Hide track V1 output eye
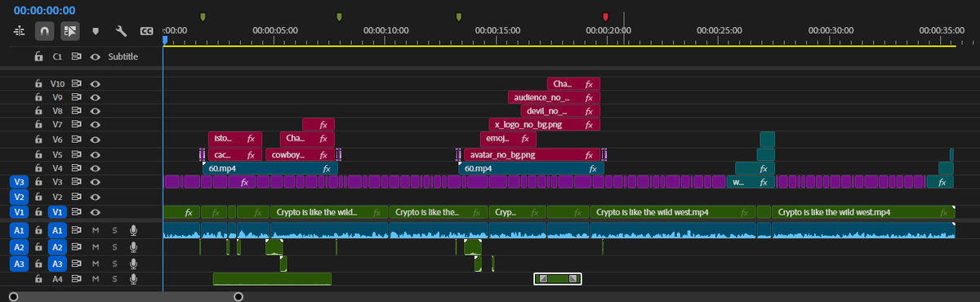 96,211
